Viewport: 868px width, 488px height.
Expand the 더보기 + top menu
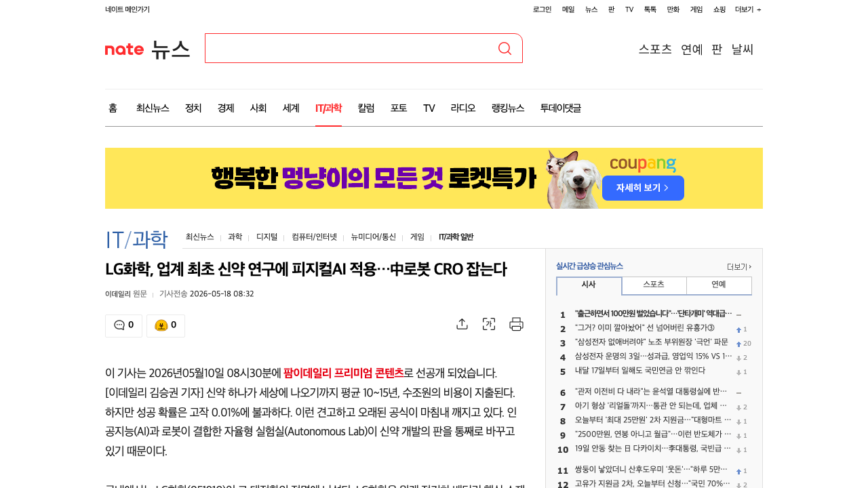click(748, 9)
